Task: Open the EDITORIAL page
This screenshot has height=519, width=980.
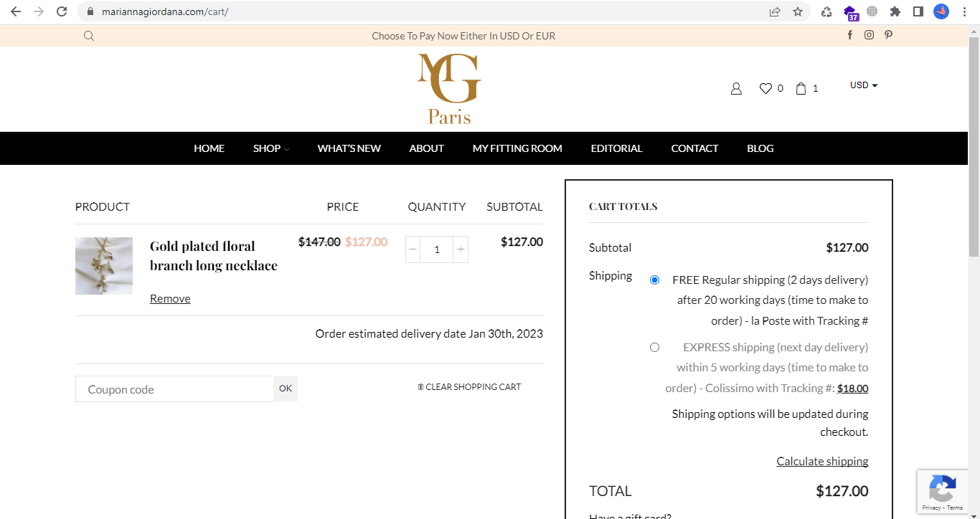Action: point(616,148)
